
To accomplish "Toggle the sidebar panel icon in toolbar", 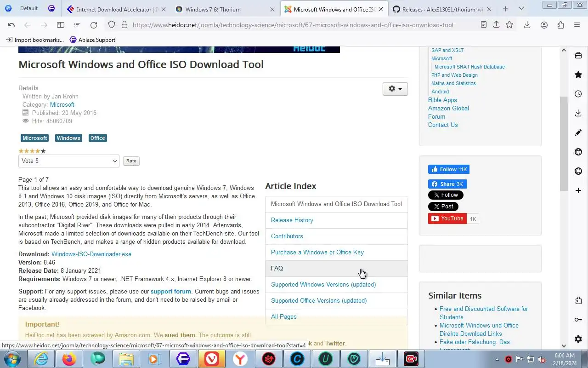I will pos(61,25).
